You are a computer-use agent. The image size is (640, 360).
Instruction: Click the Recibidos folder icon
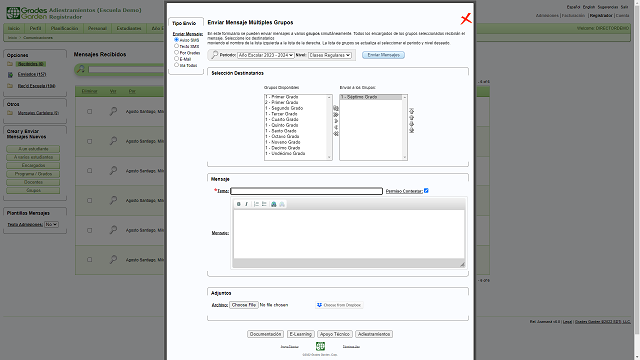10,64
